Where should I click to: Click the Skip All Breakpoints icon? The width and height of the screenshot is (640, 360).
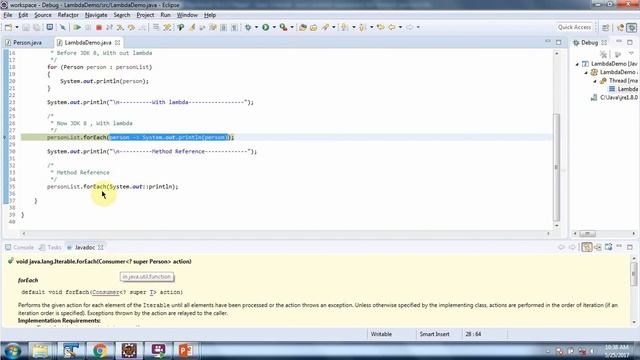click(63, 27)
